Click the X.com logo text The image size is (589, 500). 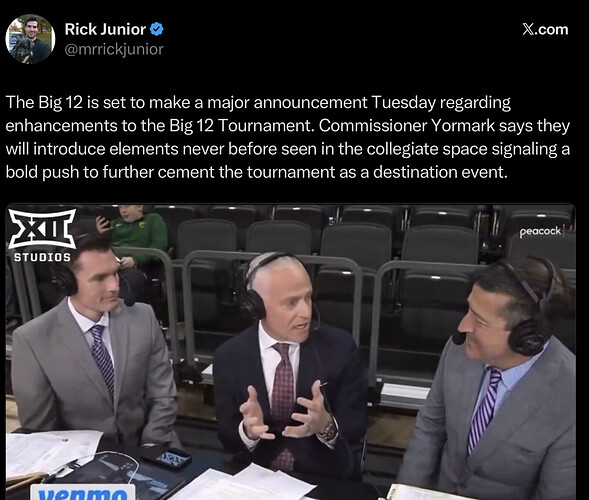545,29
